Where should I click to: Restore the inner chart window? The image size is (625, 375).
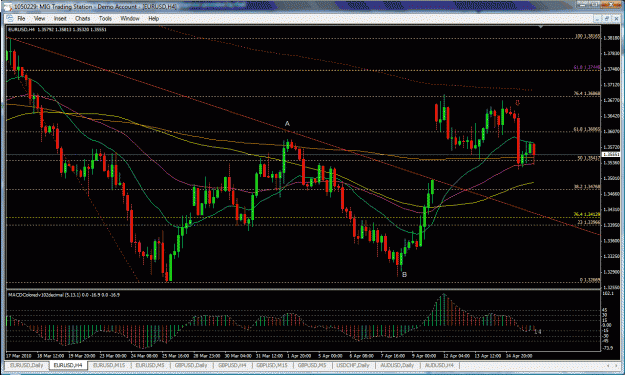(x=606, y=19)
